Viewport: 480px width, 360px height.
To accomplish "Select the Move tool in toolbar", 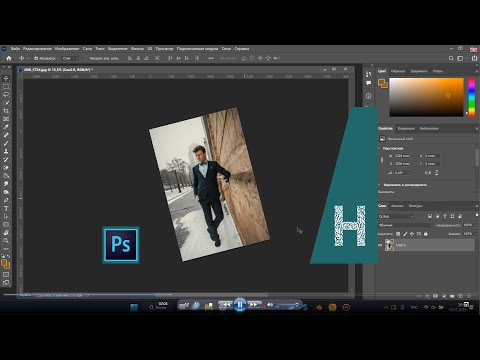I will pos(6,78).
